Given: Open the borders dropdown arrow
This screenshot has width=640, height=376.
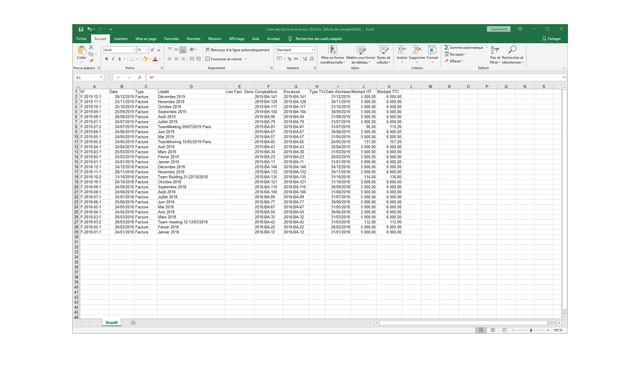Looking at the screenshot, I should pyautogui.click(x=137, y=59).
